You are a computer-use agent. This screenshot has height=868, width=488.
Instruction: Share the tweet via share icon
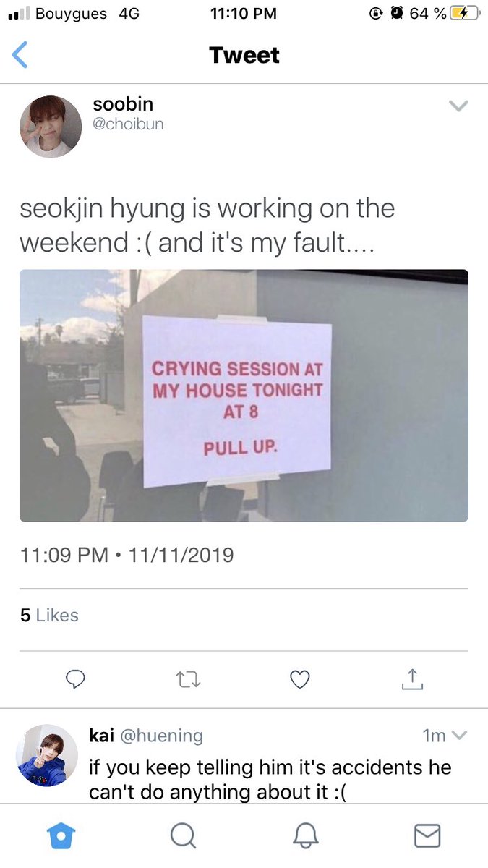pyautogui.click(x=411, y=678)
